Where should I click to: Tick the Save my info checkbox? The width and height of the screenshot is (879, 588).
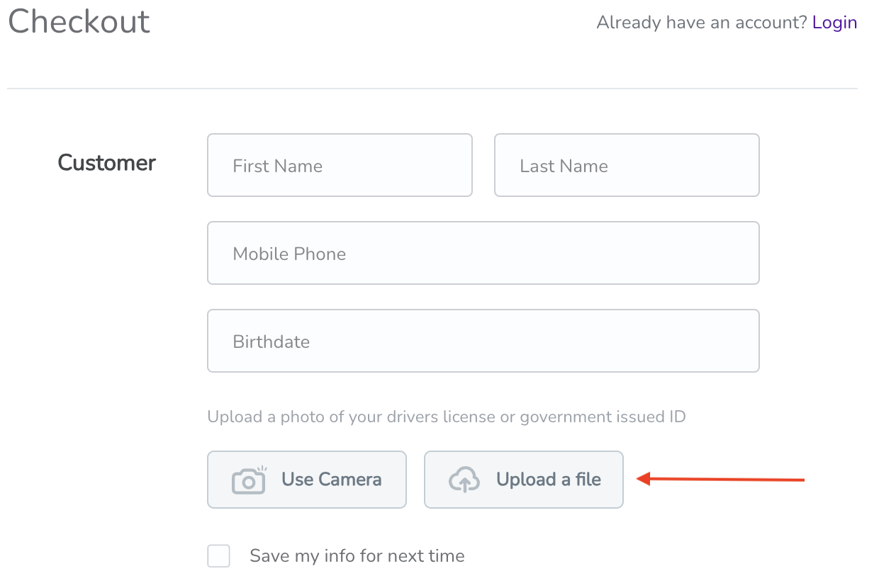click(219, 556)
